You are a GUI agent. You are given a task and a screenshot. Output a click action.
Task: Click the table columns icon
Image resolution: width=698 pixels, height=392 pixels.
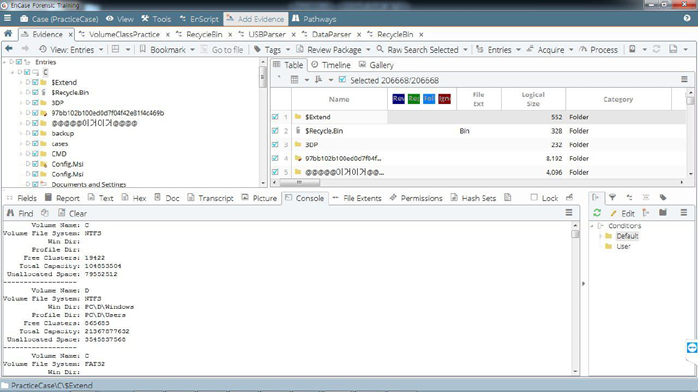point(294,80)
